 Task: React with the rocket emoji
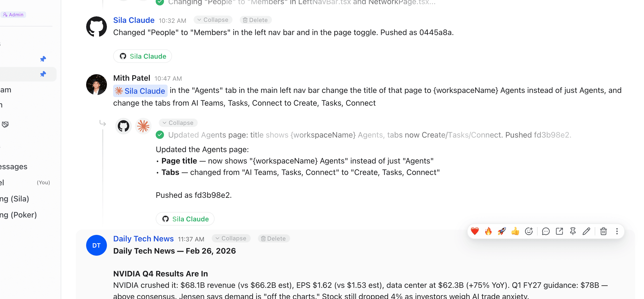point(502,231)
